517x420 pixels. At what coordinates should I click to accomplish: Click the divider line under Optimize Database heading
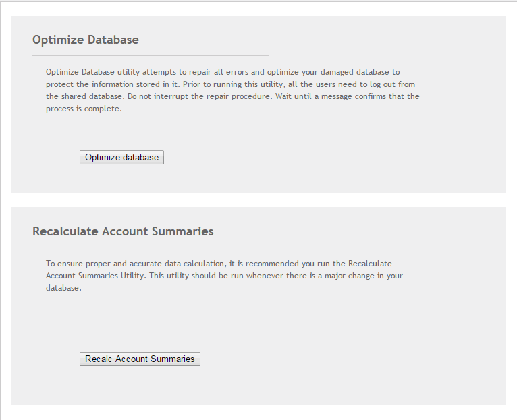[151, 56]
